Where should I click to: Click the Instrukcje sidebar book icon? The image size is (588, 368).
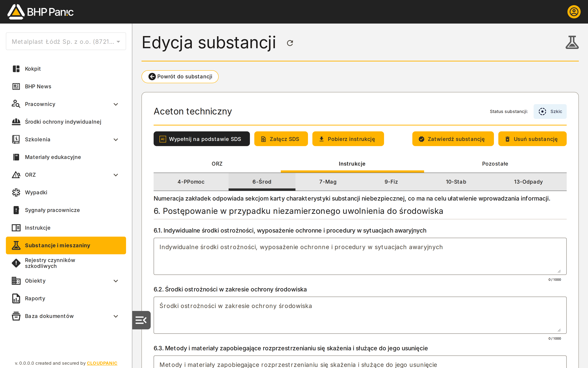[x=16, y=228]
